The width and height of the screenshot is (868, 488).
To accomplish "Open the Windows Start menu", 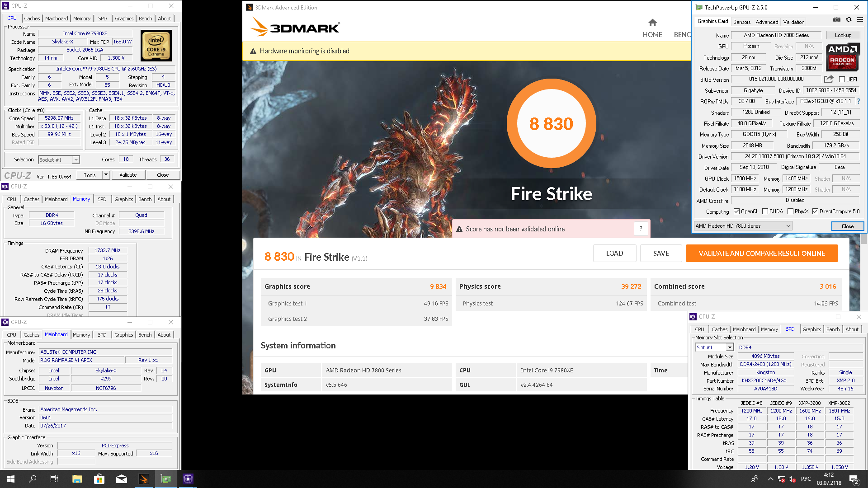I will 11,479.
